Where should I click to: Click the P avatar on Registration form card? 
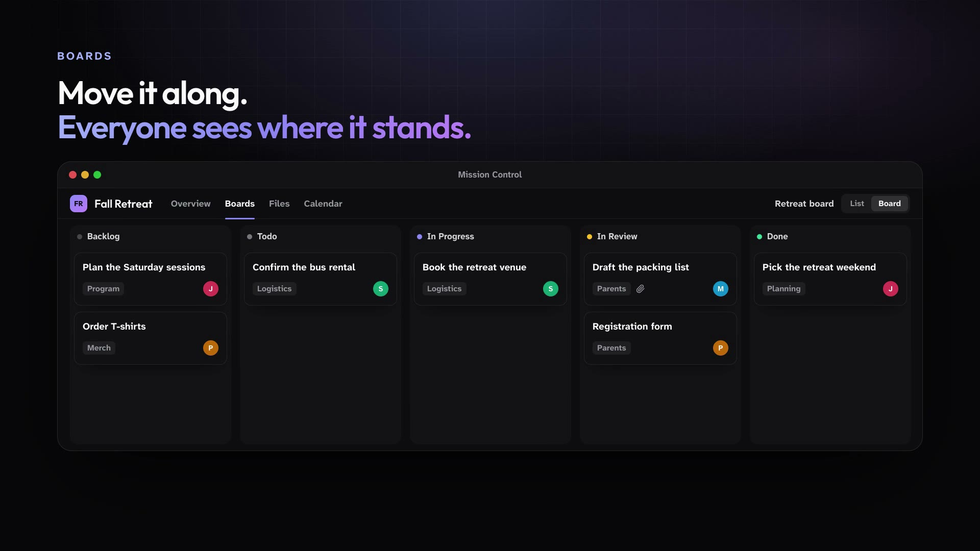click(721, 348)
